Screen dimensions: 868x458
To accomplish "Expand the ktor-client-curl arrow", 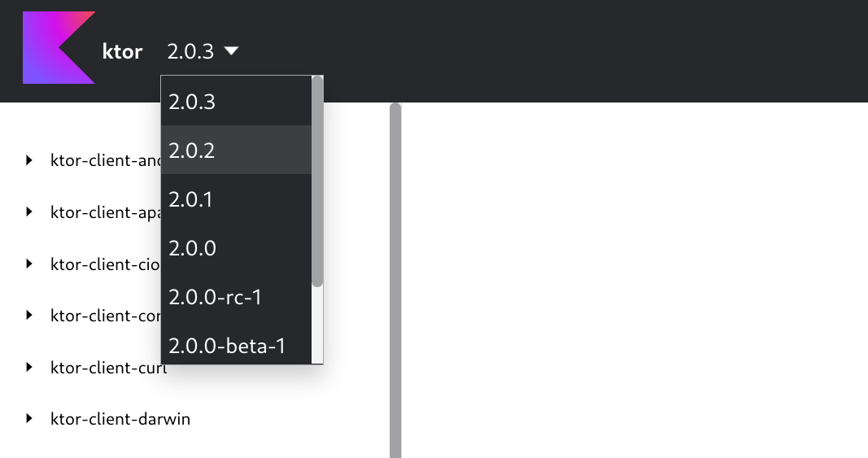I will click(x=30, y=367).
